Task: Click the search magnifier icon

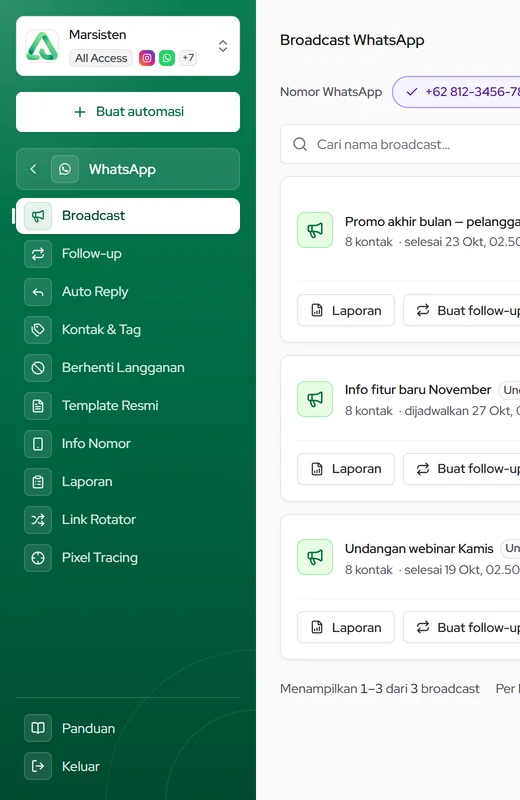Action: point(300,144)
